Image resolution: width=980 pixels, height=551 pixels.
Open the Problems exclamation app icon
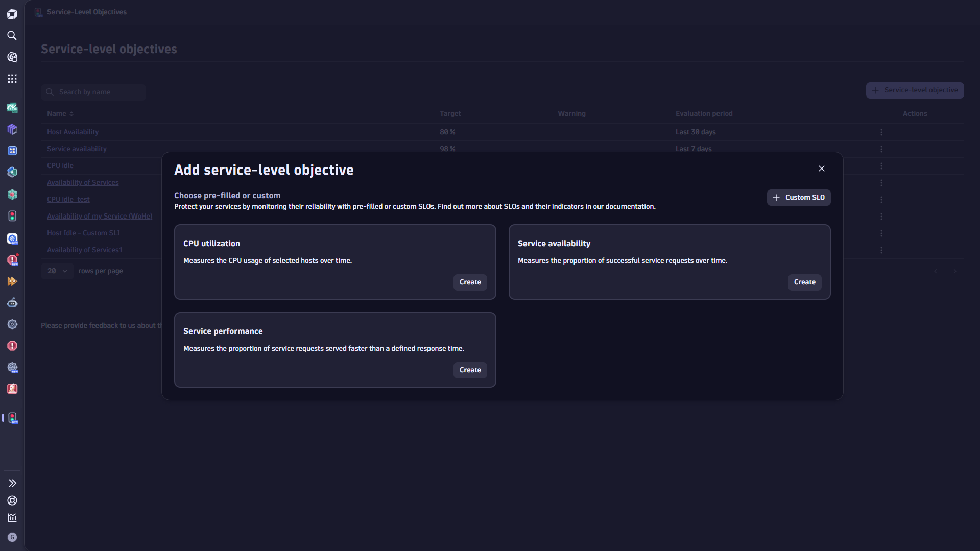point(12,346)
